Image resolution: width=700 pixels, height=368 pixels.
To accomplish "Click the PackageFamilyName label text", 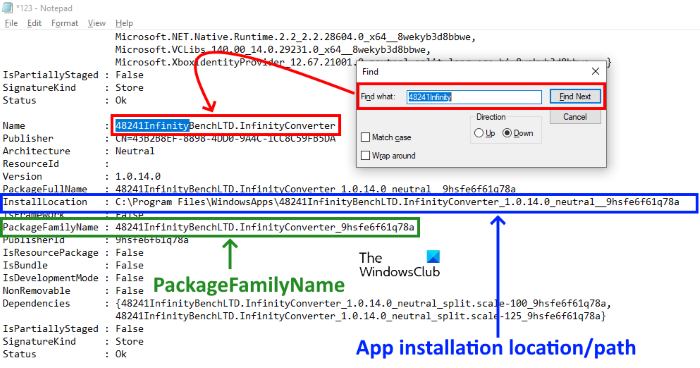I will 50,227.
